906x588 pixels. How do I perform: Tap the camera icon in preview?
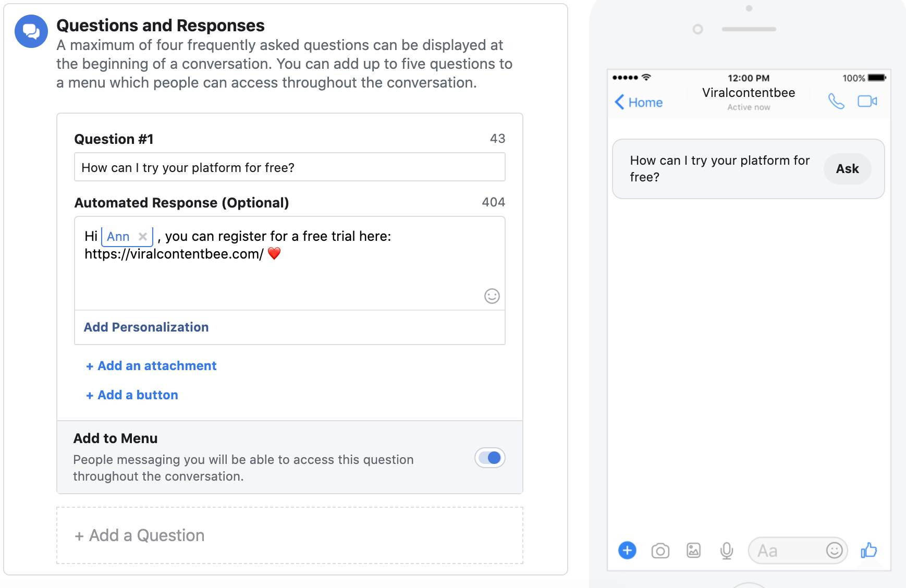(660, 551)
